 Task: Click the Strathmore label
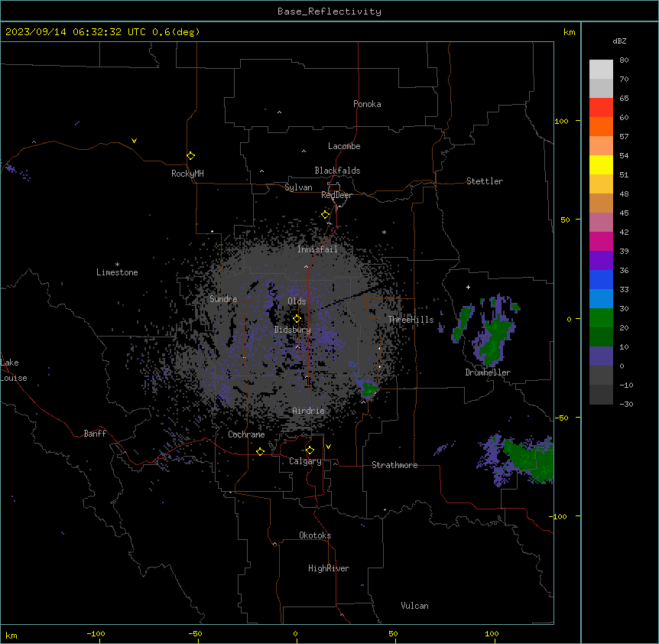pyautogui.click(x=394, y=465)
